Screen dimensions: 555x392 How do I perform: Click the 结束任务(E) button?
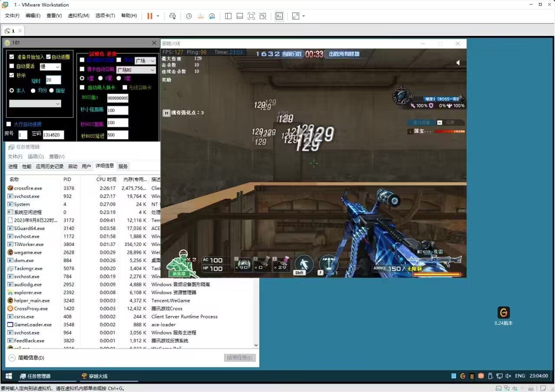[240, 358]
